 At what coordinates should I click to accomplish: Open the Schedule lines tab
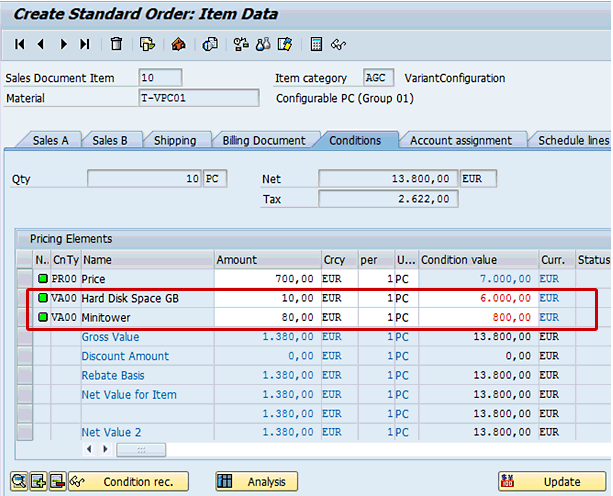tap(573, 141)
